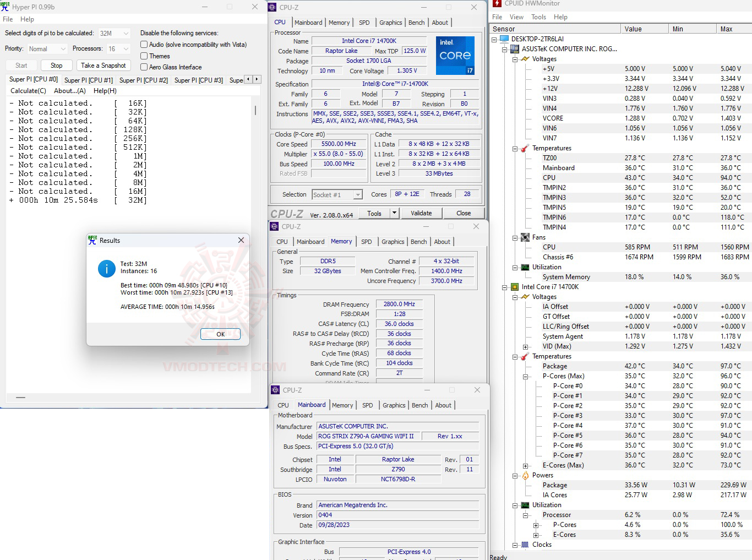
Task: Click the Clocks icon in HWMonitor tree
Action: click(x=525, y=545)
